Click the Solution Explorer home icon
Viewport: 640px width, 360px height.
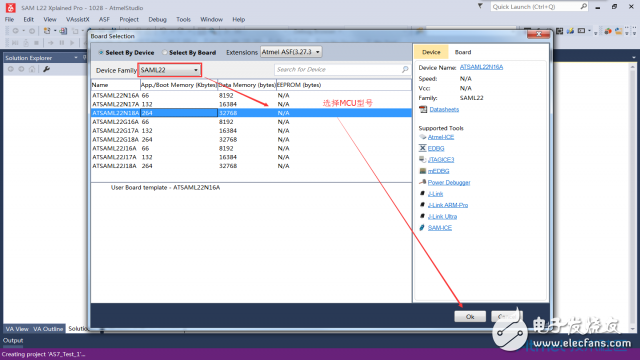[32, 69]
